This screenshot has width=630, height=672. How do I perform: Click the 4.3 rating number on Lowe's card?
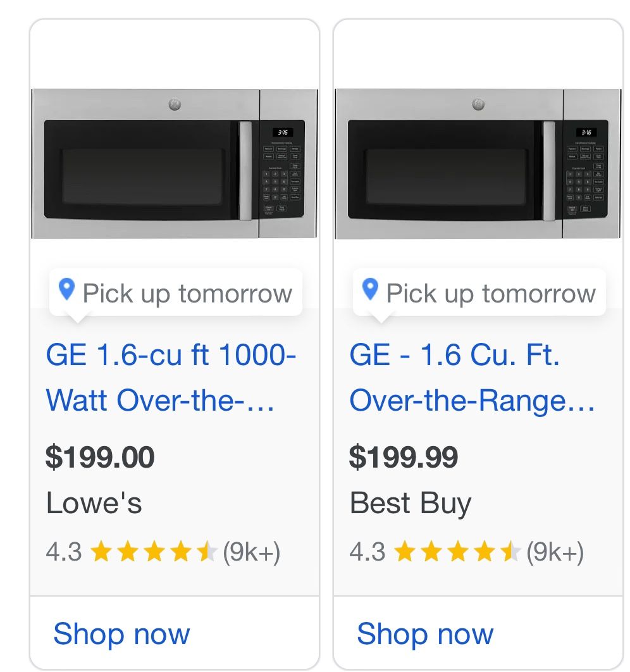point(64,552)
